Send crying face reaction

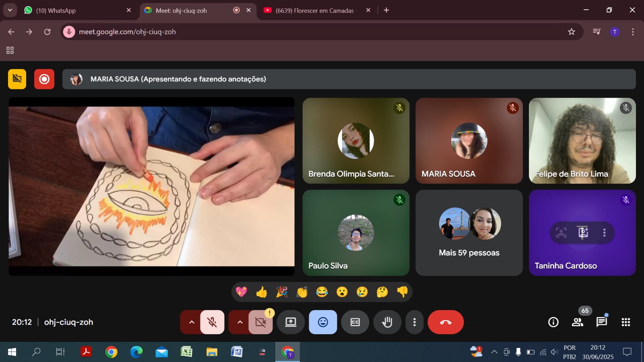tap(362, 292)
